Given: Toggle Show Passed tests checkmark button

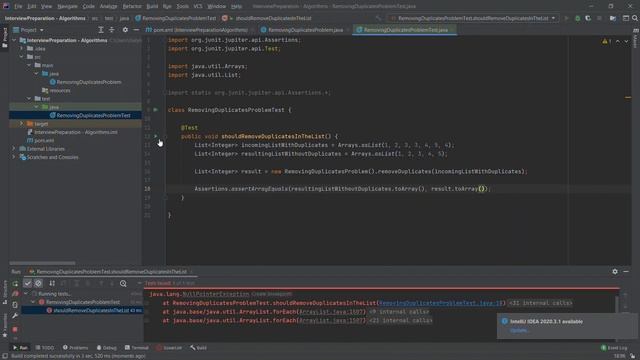Looking at the screenshot, I should [27, 283].
